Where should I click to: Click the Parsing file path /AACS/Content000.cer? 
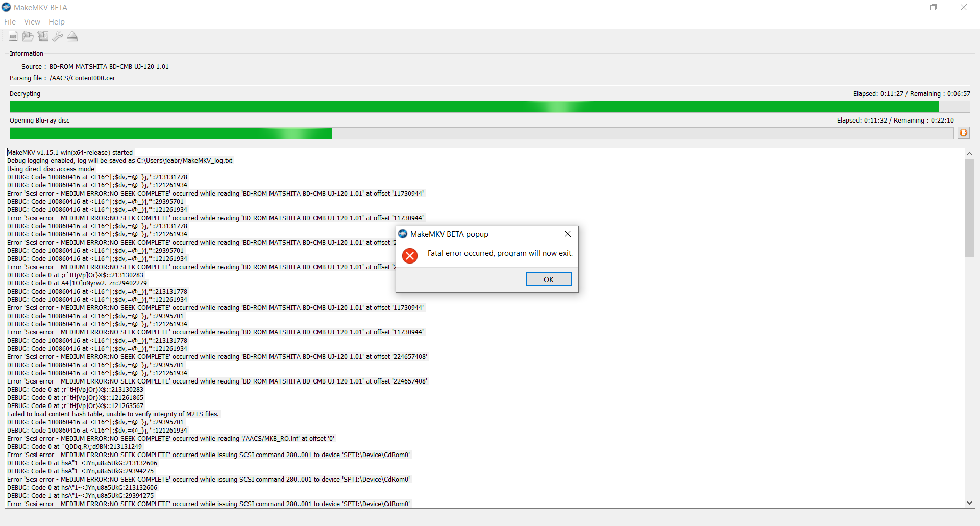[82, 78]
